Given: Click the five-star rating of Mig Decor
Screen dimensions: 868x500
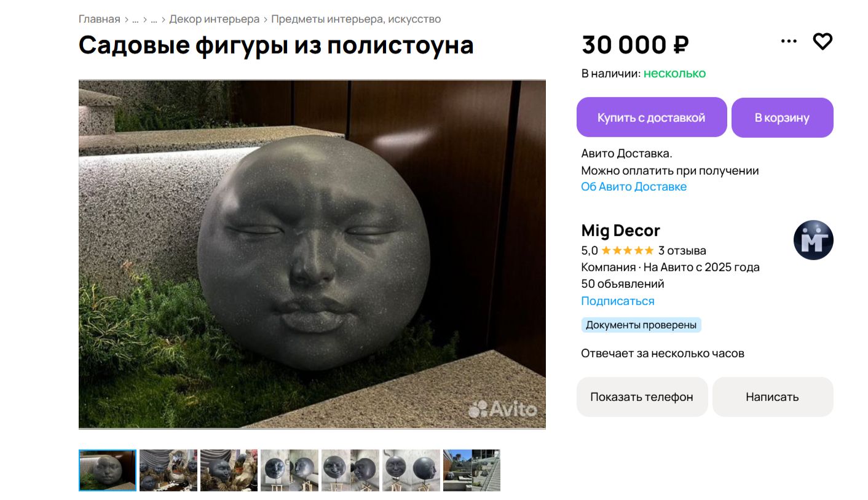Looking at the screenshot, I should coord(627,250).
